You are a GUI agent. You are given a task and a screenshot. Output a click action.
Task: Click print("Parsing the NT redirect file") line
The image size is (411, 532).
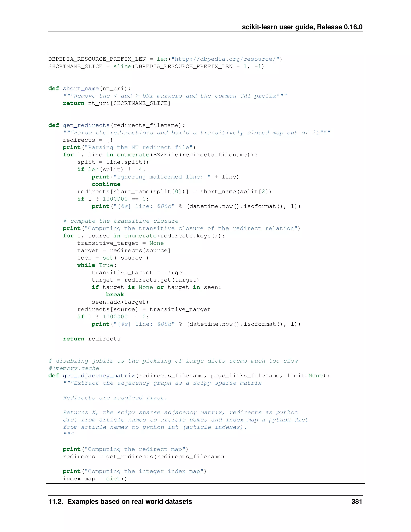(129, 147)
